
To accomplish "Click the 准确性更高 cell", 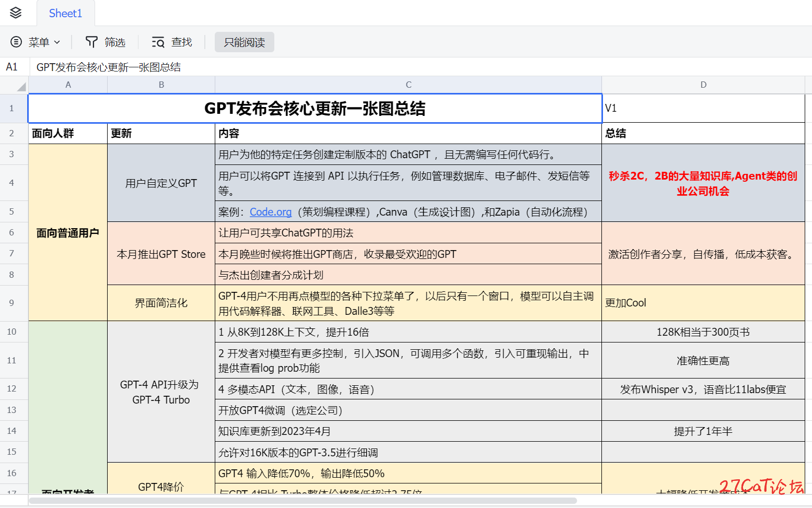I will [703, 361].
